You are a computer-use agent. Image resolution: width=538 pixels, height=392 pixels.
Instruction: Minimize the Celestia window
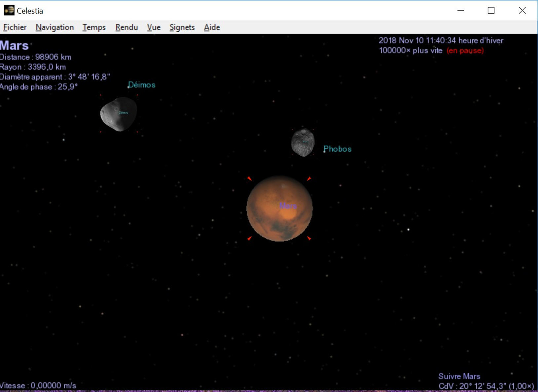[461, 11]
